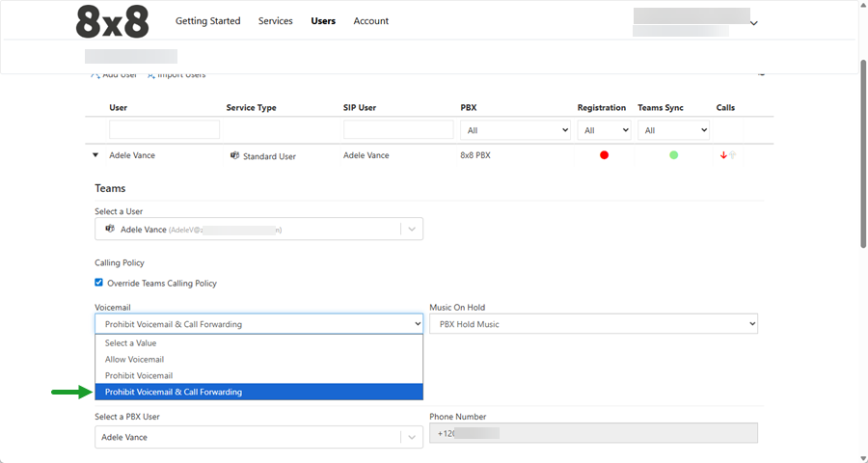Uncheck Override Teams Calling Policy
Screen dimensions: 868x463
[99, 283]
